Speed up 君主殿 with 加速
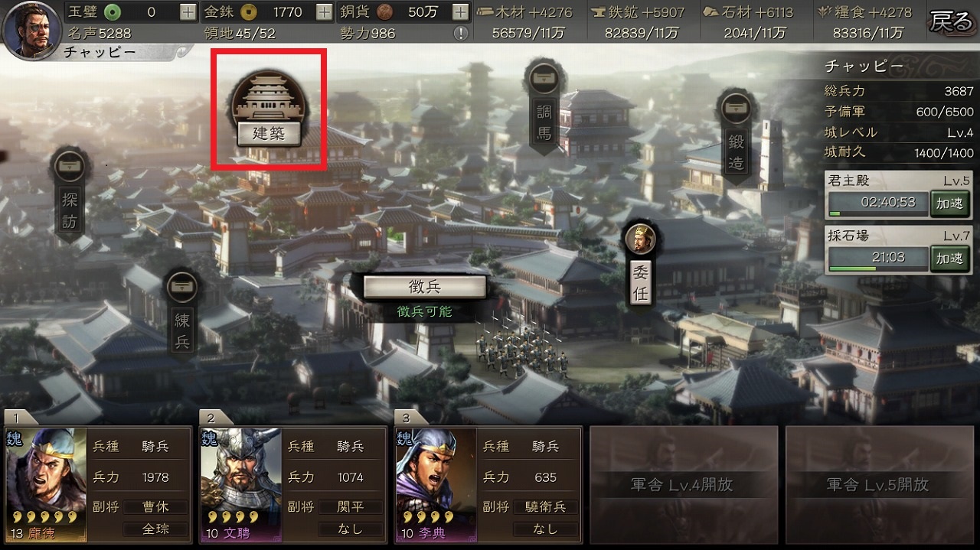The height and width of the screenshot is (550, 980). [x=949, y=203]
